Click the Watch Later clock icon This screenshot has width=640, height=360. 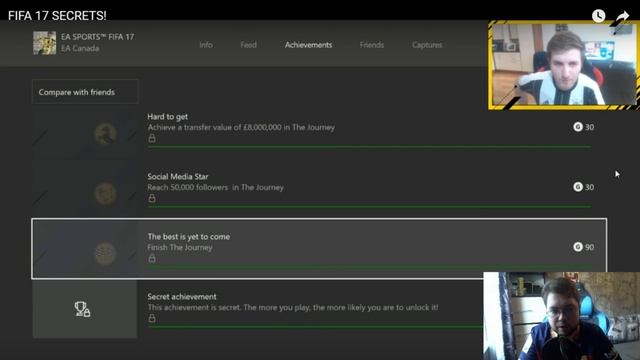point(598,16)
